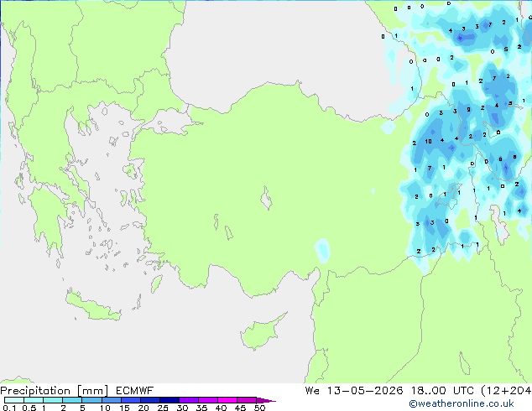The height and width of the screenshot is (411, 532).
Task: Click legend swatch between 1 and 2
Action: 53,400
